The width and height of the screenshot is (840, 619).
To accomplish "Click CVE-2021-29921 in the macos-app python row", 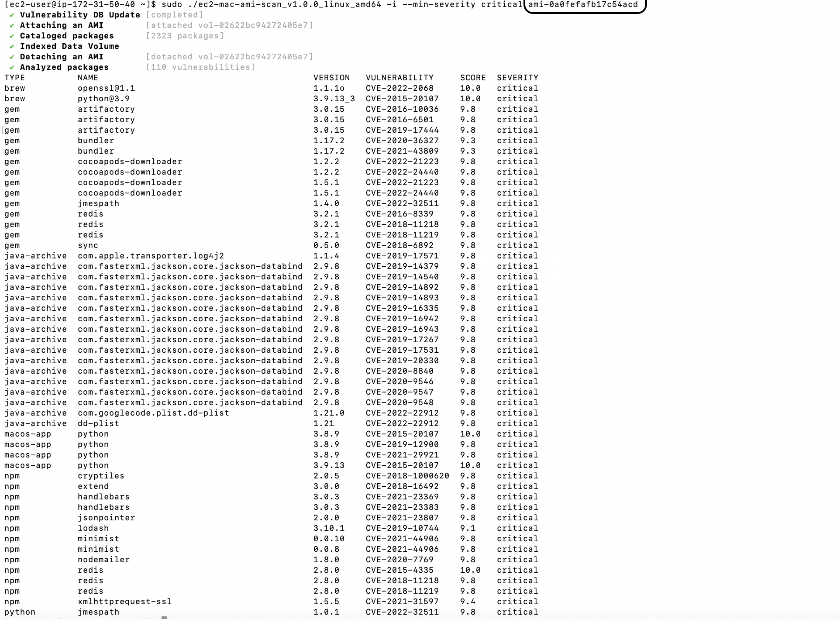I will click(x=403, y=455).
